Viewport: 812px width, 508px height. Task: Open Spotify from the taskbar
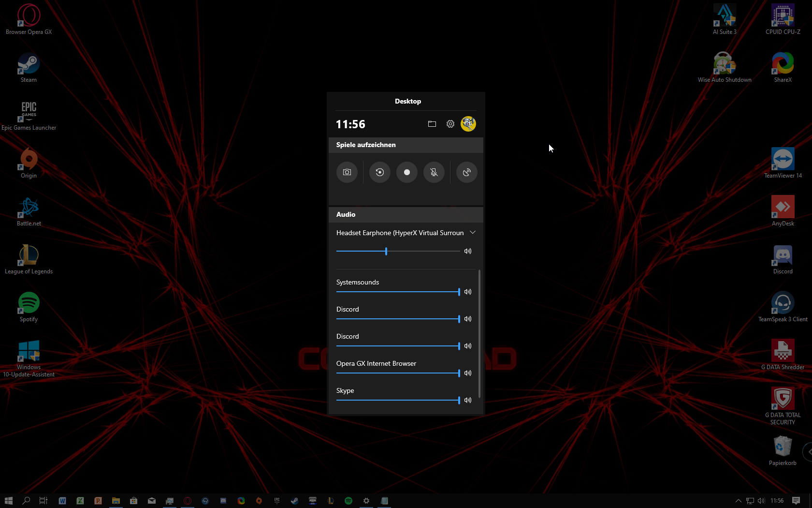(x=348, y=501)
